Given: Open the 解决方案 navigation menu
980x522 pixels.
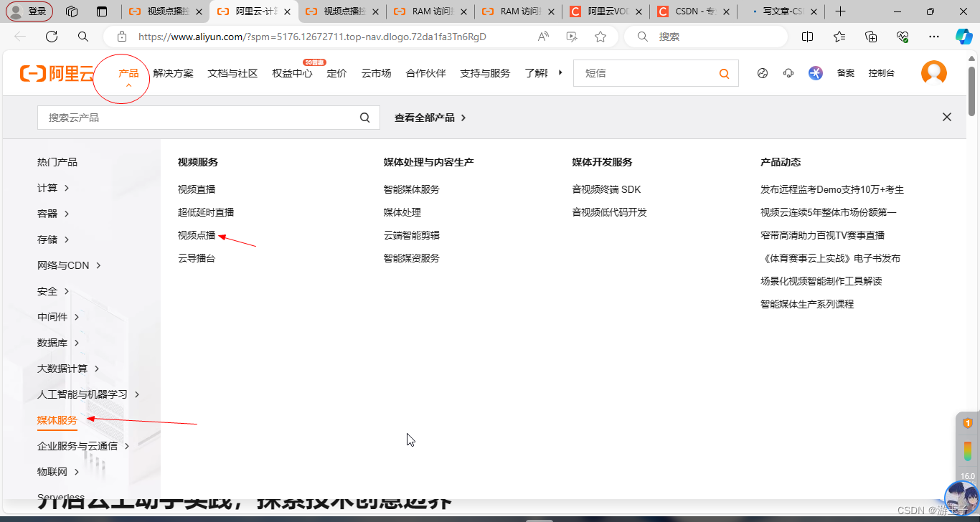Looking at the screenshot, I should 174,73.
